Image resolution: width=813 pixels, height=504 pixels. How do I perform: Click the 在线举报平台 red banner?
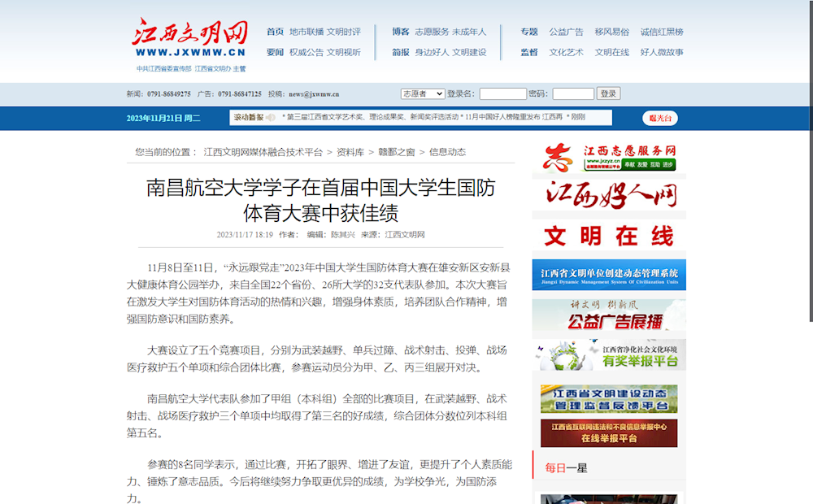pyautogui.click(x=608, y=432)
